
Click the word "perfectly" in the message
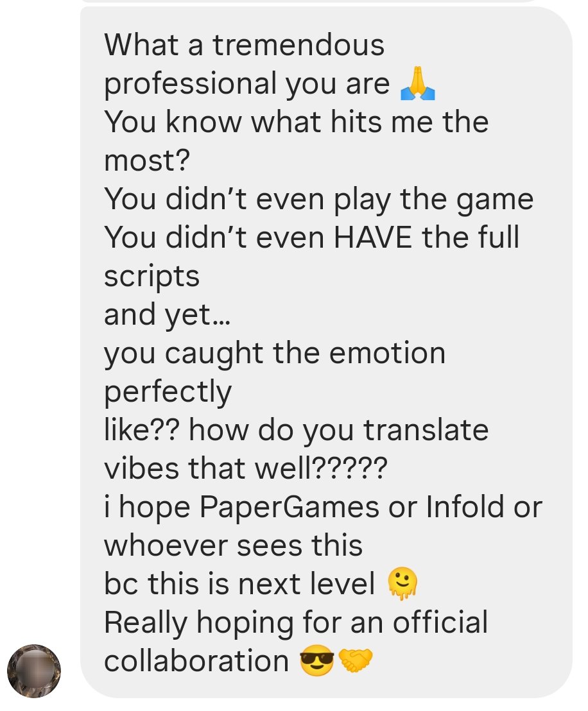tap(168, 392)
